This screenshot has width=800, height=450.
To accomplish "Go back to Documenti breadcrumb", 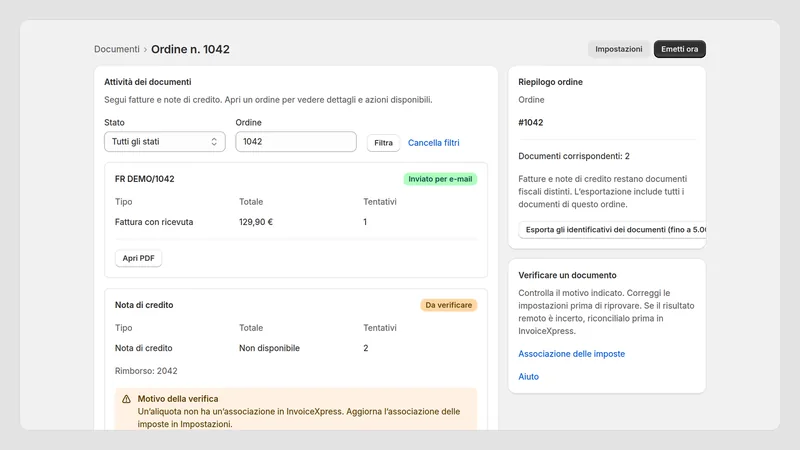I will pos(116,49).
